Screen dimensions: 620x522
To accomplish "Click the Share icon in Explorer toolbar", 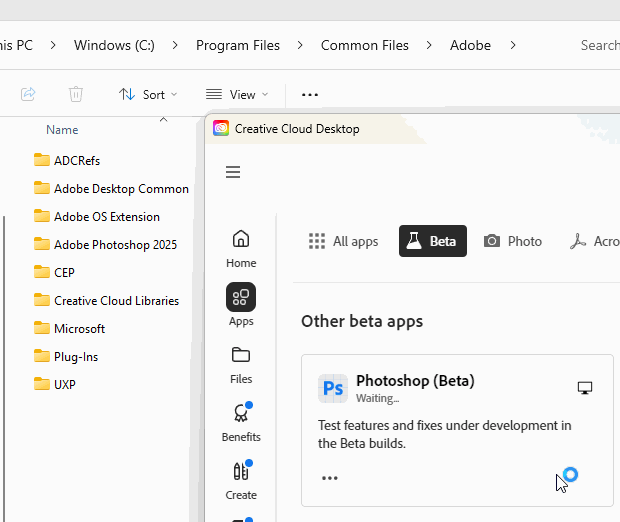I will coord(28,95).
